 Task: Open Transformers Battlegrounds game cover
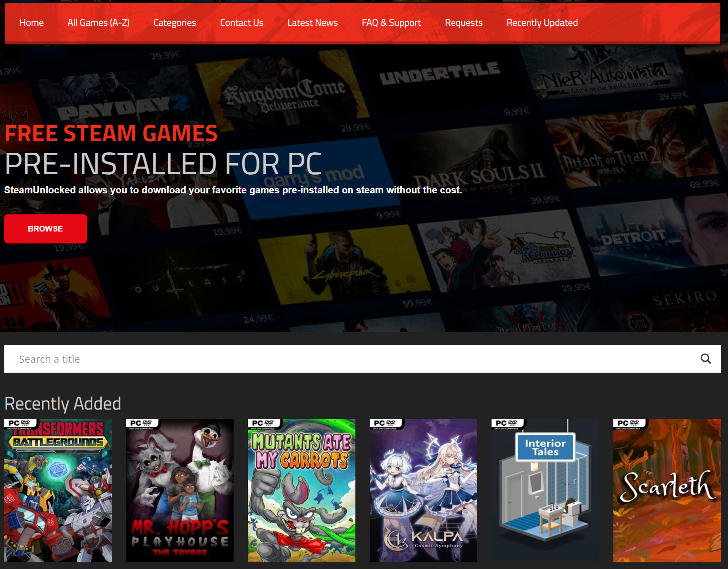pyautogui.click(x=58, y=492)
